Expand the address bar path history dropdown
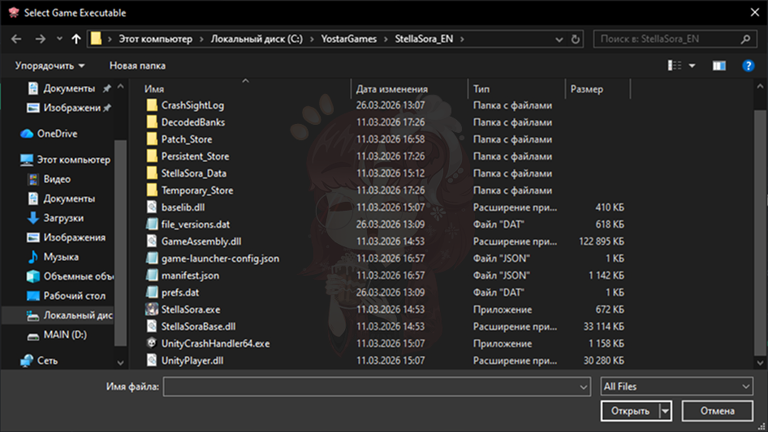 tap(560, 39)
